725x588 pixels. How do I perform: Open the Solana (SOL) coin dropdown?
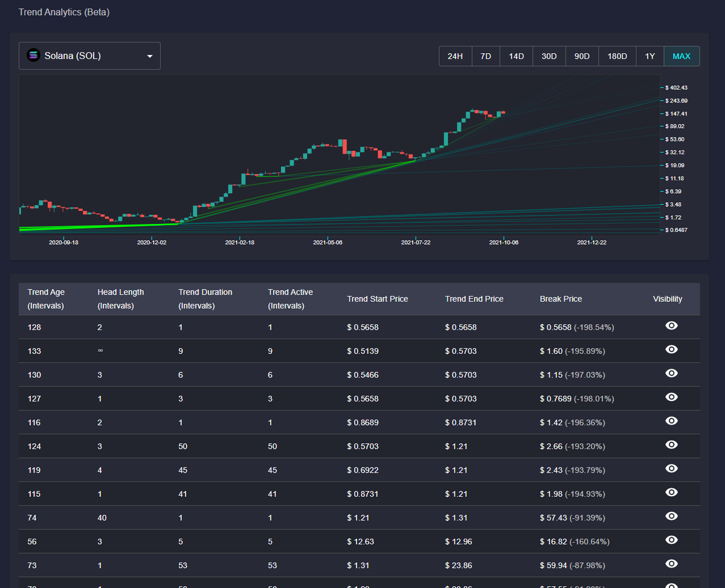click(x=89, y=56)
